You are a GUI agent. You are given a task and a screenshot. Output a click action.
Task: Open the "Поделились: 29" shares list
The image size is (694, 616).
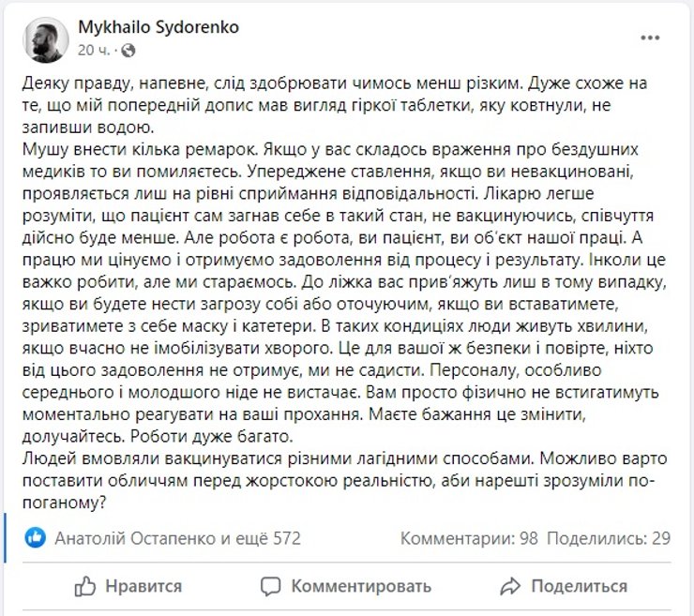pos(596,539)
